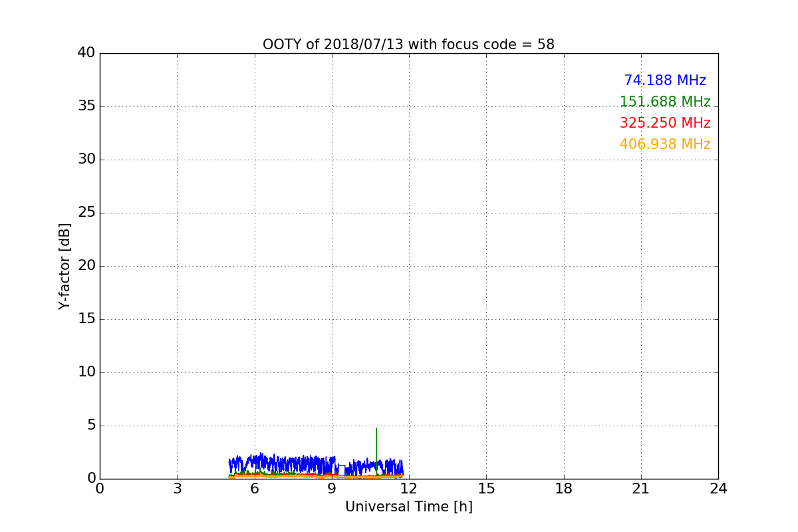Click x-axis tick label 9

pos(332,488)
